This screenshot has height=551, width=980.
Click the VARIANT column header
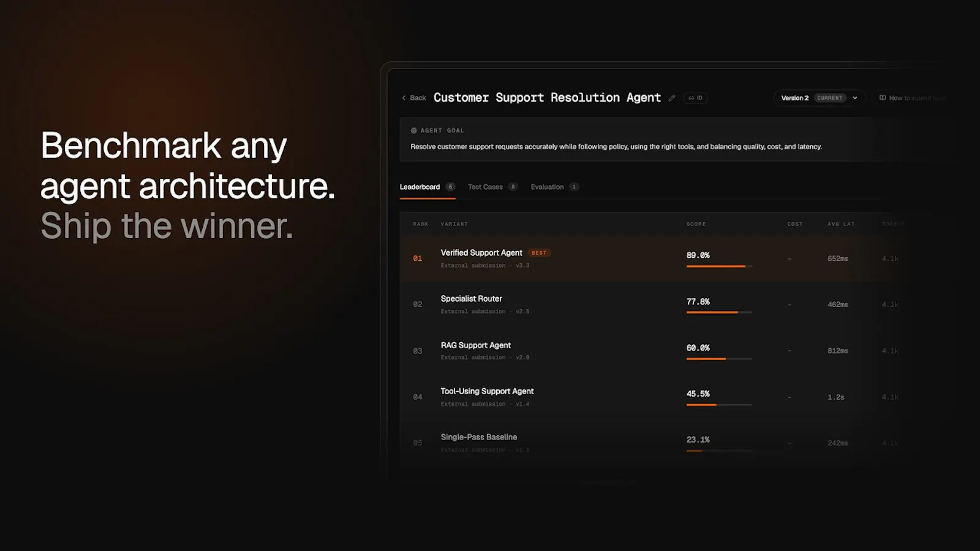(x=454, y=224)
